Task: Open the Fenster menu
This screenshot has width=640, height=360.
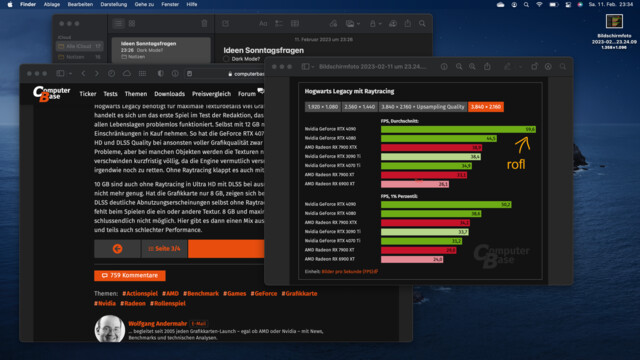Action: click(170, 4)
